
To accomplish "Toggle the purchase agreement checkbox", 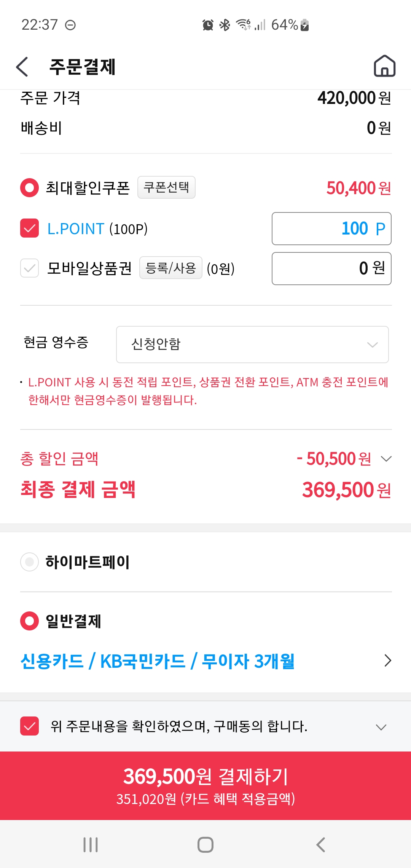I will 30,726.
